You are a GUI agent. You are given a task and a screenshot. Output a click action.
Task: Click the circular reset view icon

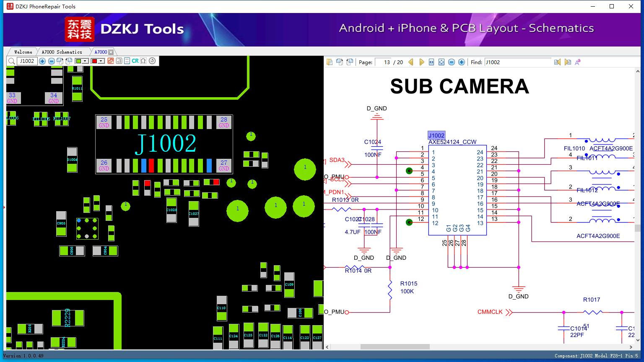152,61
